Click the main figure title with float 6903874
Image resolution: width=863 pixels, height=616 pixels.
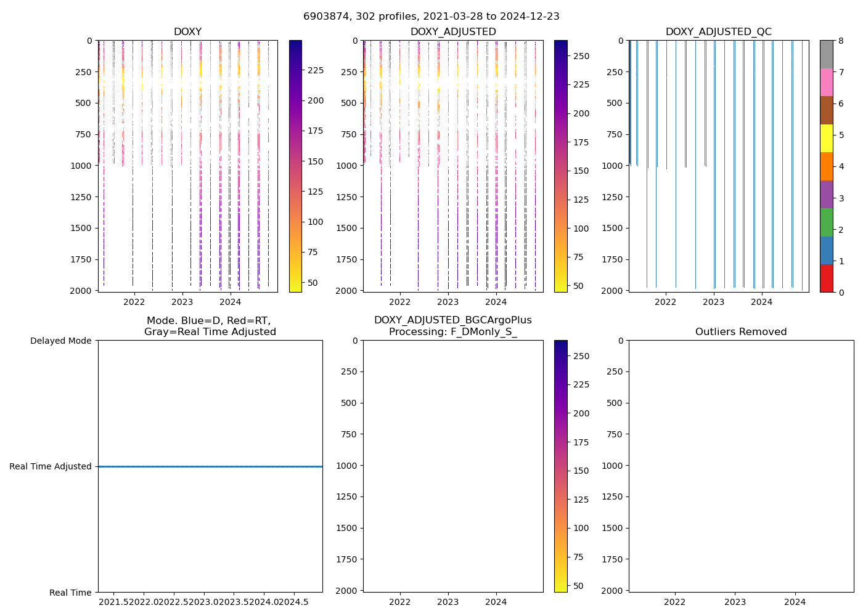[431, 17]
